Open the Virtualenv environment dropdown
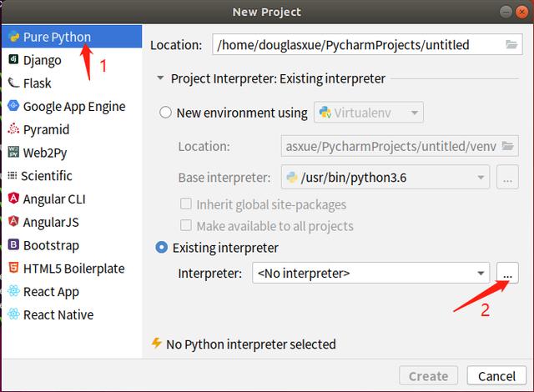This screenshot has height=392, width=534. tap(369, 113)
